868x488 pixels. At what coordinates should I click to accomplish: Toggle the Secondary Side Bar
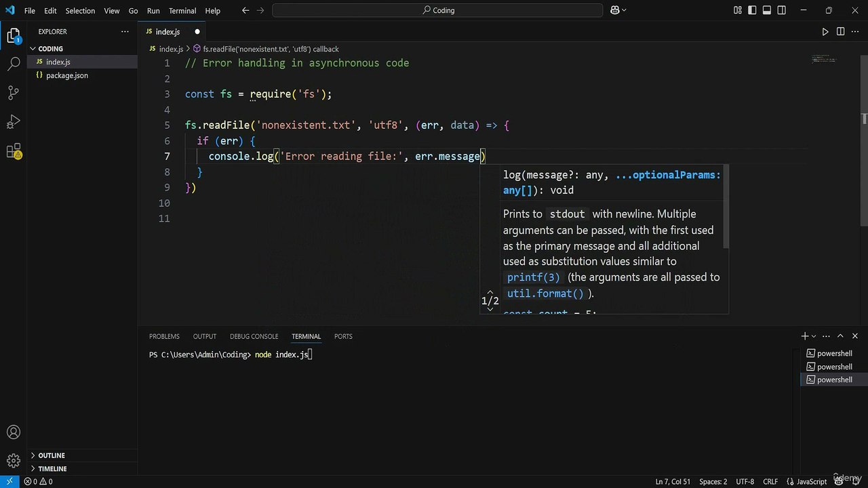(x=782, y=10)
